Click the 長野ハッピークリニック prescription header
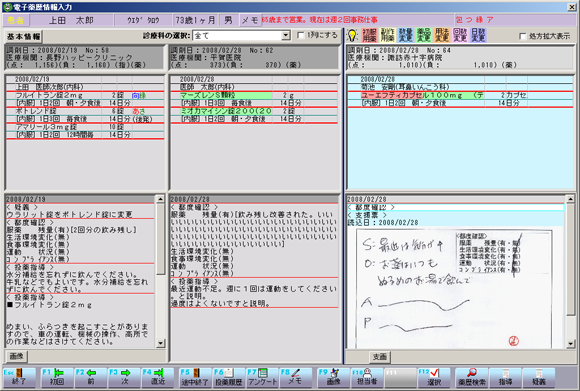 (x=84, y=58)
